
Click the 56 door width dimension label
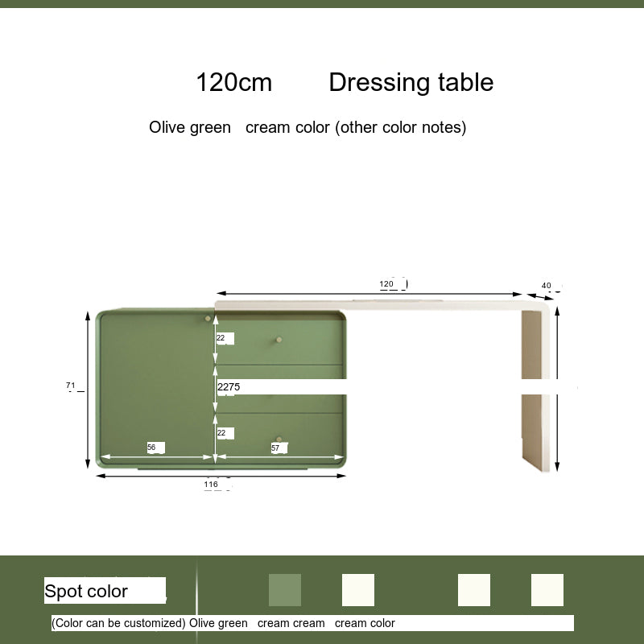151,448
